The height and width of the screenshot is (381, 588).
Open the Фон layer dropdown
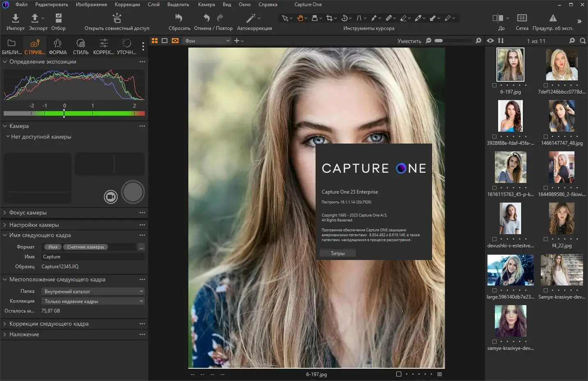pyautogui.click(x=207, y=41)
